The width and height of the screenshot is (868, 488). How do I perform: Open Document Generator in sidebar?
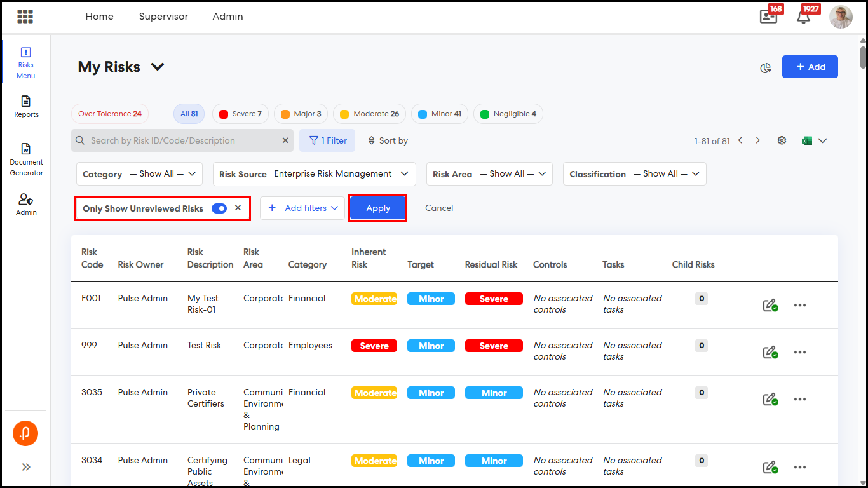point(26,159)
